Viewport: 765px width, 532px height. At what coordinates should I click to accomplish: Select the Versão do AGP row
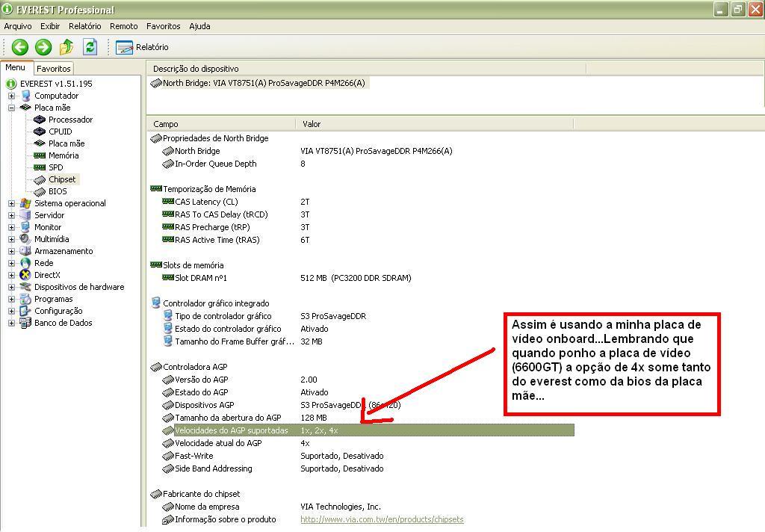point(361,380)
